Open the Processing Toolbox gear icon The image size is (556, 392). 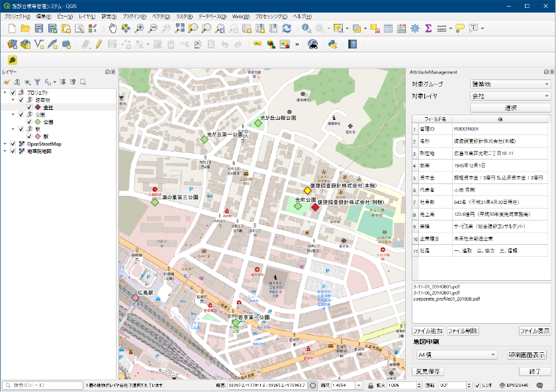[x=415, y=28]
